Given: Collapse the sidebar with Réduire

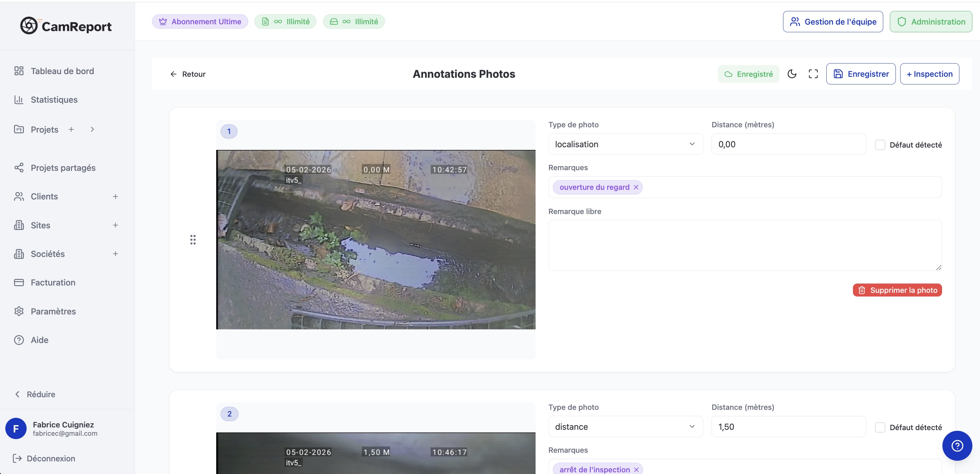Looking at the screenshot, I should click(x=35, y=394).
